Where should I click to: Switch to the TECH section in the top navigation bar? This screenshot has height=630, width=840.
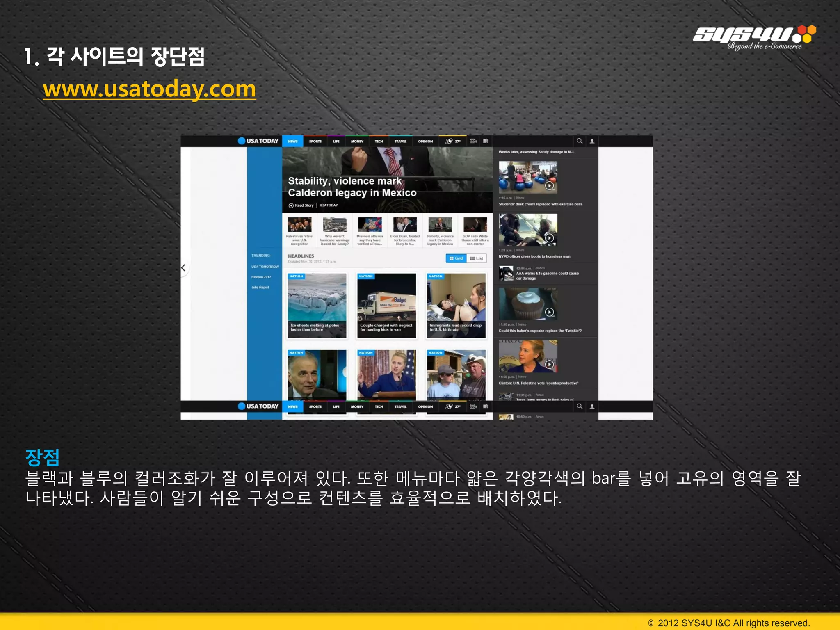click(x=379, y=142)
